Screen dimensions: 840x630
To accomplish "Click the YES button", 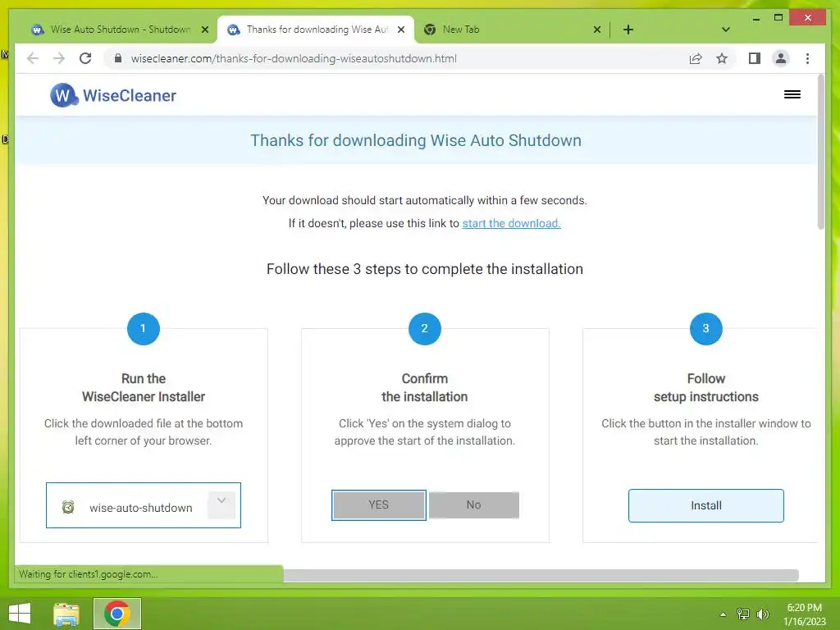I will click(x=379, y=504).
